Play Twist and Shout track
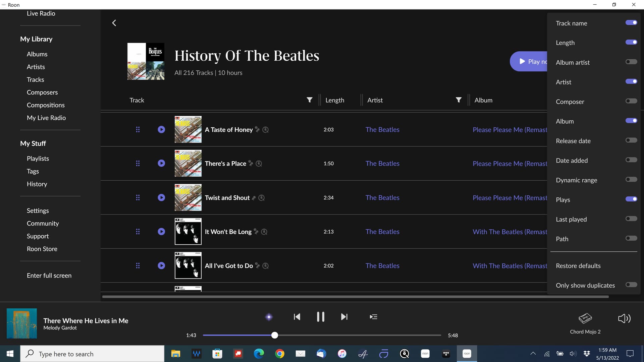 [x=161, y=197]
